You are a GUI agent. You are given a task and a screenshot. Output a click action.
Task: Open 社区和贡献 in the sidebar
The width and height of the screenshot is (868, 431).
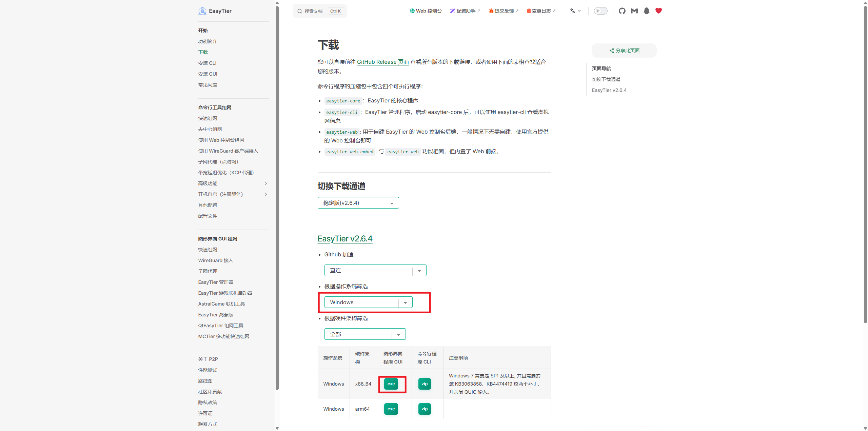210,392
